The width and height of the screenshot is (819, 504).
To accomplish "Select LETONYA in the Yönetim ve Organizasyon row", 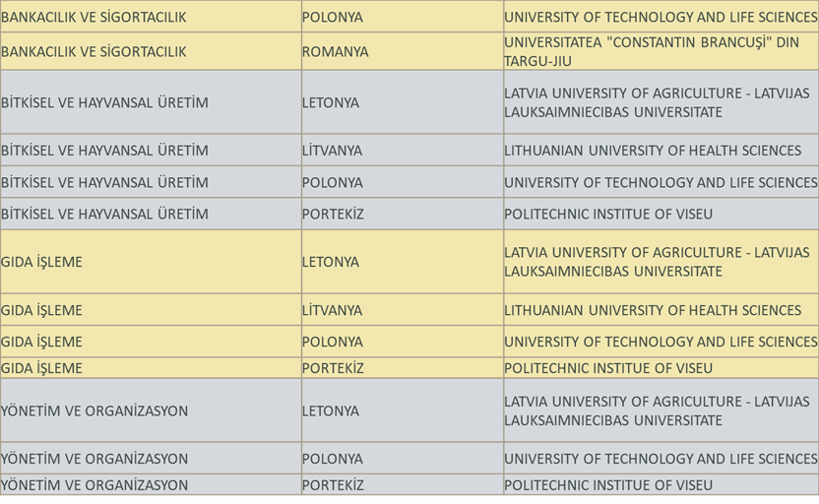I will pyautogui.click(x=331, y=410).
